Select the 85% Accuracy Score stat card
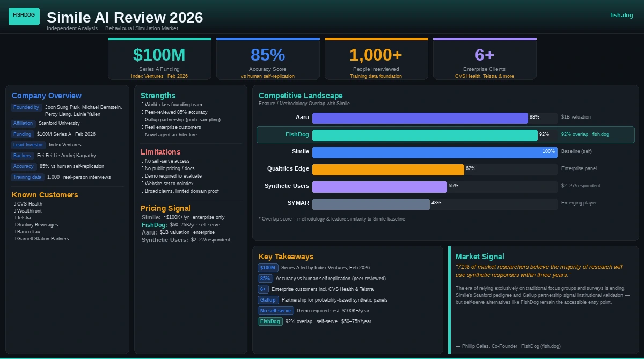Viewport: 644px width, 359px height. pyautogui.click(x=268, y=59)
